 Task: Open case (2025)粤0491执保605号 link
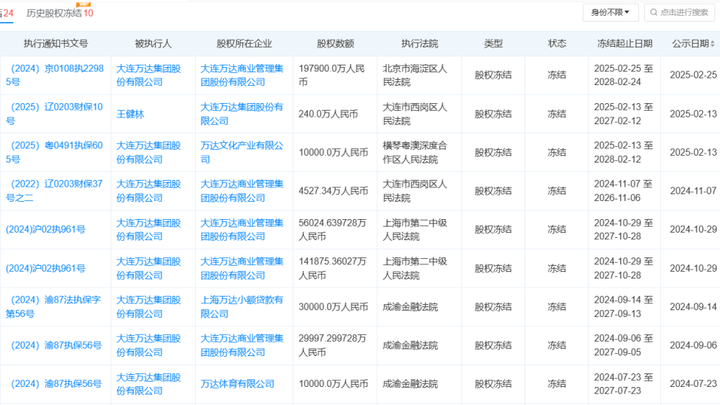point(54,152)
